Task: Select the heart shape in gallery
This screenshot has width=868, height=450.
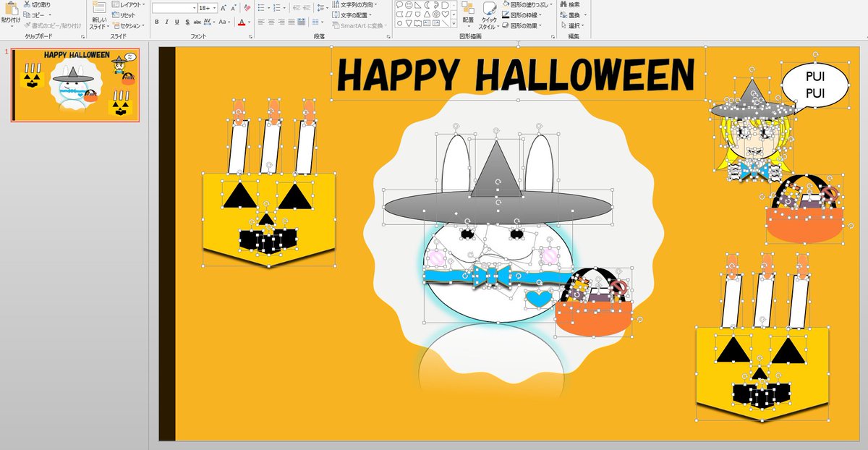Action: (445, 14)
